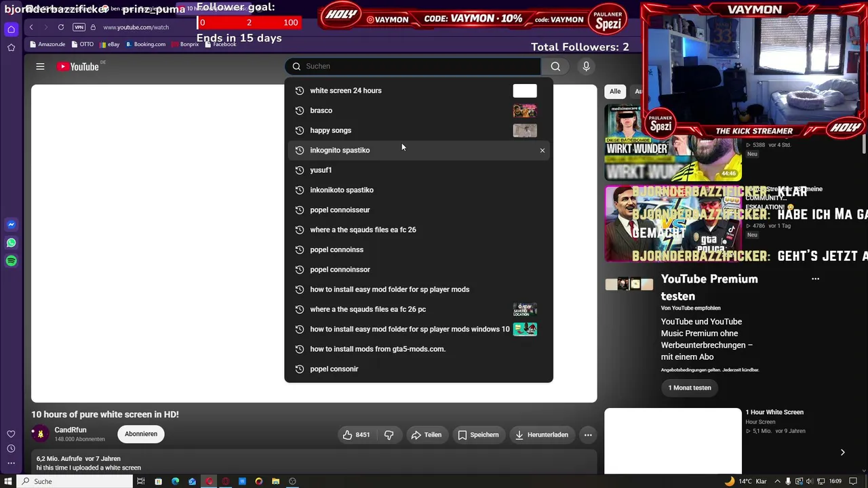Image resolution: width=868 pixels, height=488 pixels.
Task: Open WhatsApp in the sidebar
Action: [x=11, y=243]
